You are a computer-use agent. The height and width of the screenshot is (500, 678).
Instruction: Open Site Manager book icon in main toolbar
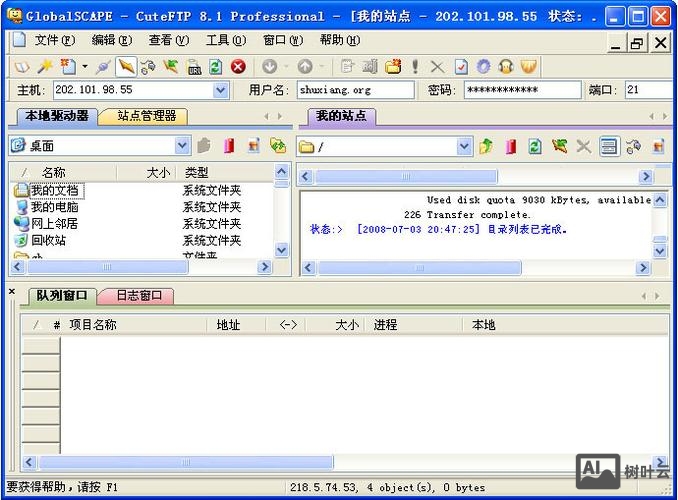point(22,67)
